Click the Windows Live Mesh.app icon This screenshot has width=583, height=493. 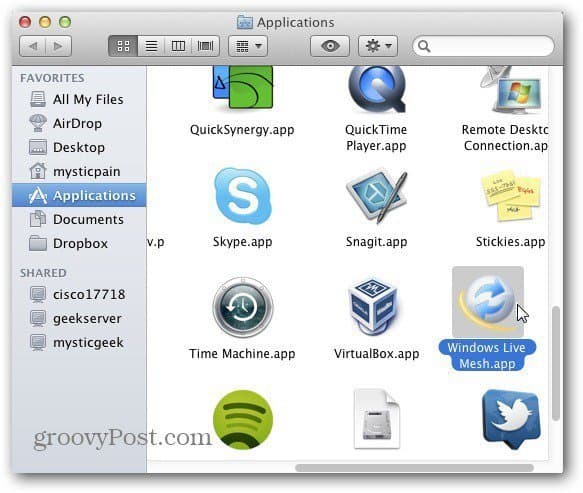point(488,302)
